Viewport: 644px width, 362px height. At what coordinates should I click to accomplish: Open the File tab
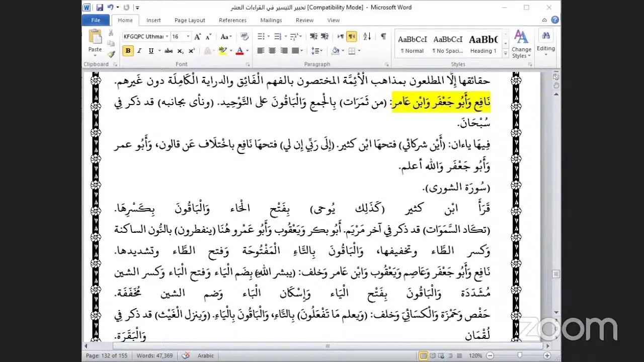pos(96,20)
